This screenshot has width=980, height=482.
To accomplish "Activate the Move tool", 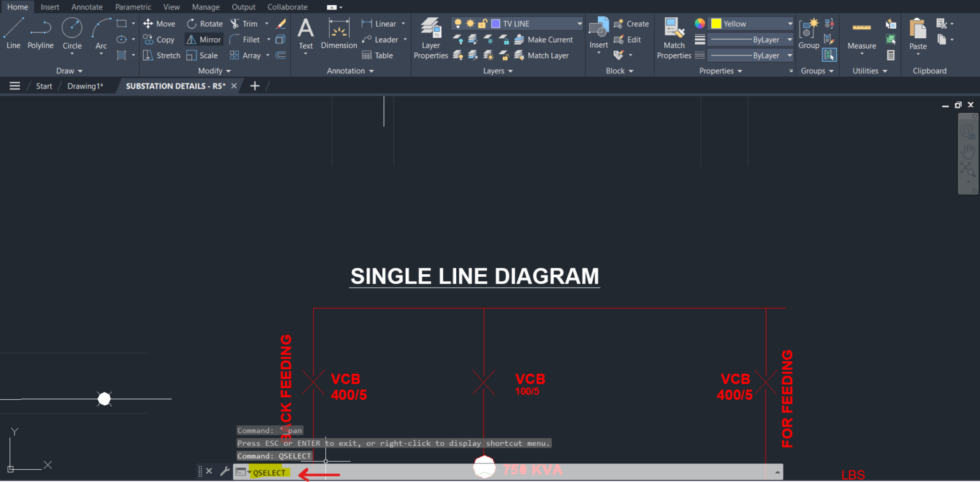I will click(x=160, y=24).
